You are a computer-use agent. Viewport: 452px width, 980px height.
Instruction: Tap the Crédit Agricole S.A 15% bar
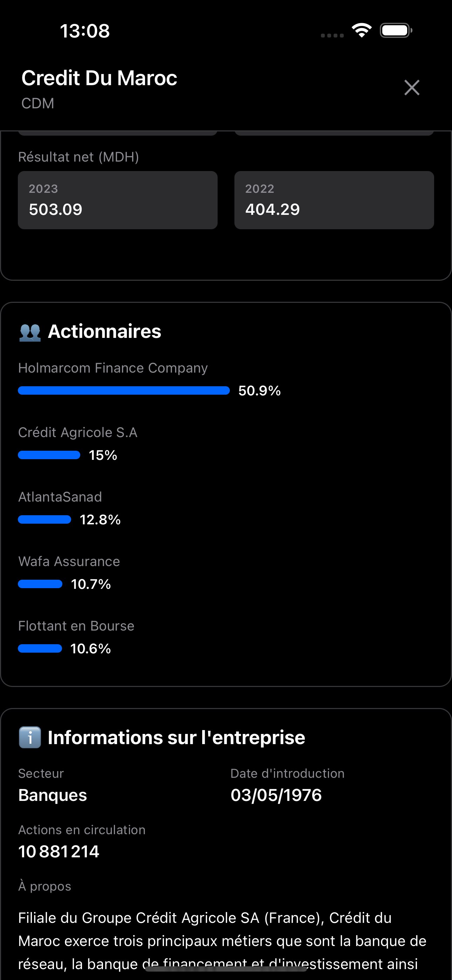[x=49, y=455]
